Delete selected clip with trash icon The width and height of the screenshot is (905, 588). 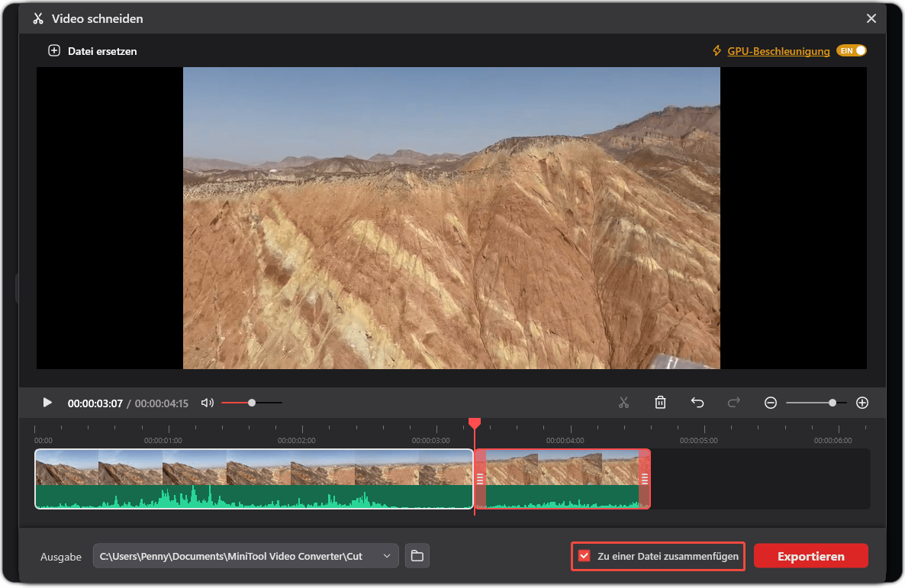point(660,402)
